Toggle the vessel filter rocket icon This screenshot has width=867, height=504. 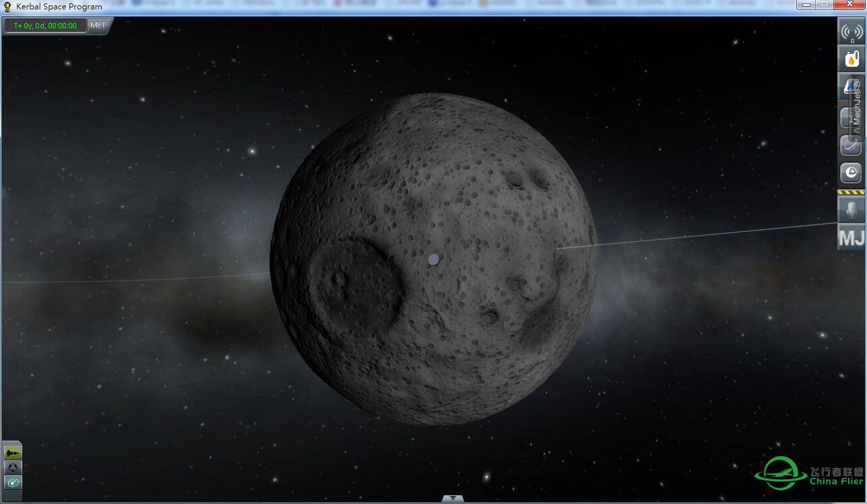click(13, 453)
